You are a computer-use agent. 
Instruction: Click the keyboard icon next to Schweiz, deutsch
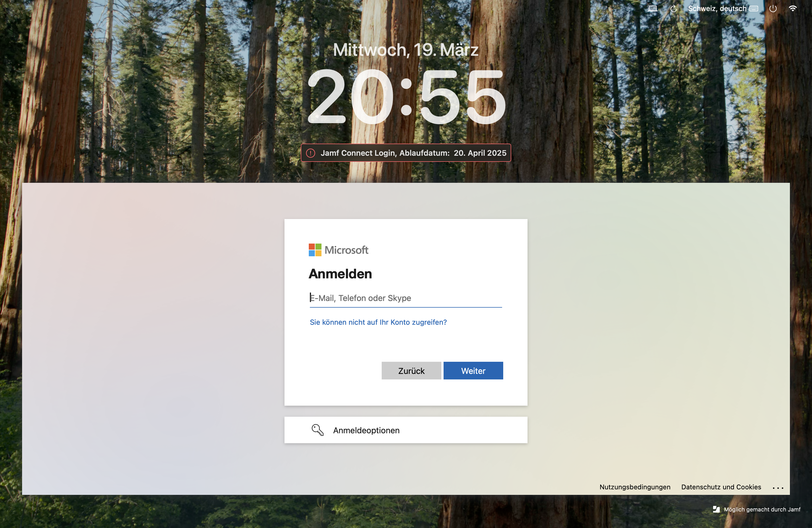click(754, 9)
